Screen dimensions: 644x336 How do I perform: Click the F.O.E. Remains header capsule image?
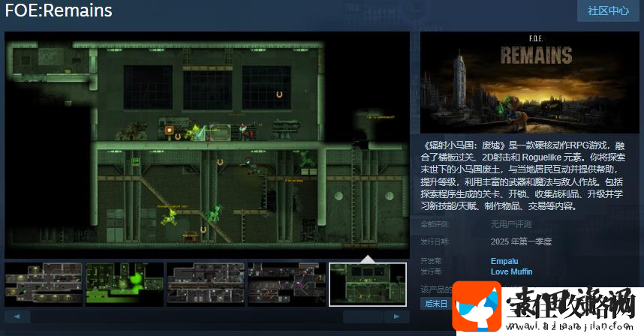pos(529,82)
